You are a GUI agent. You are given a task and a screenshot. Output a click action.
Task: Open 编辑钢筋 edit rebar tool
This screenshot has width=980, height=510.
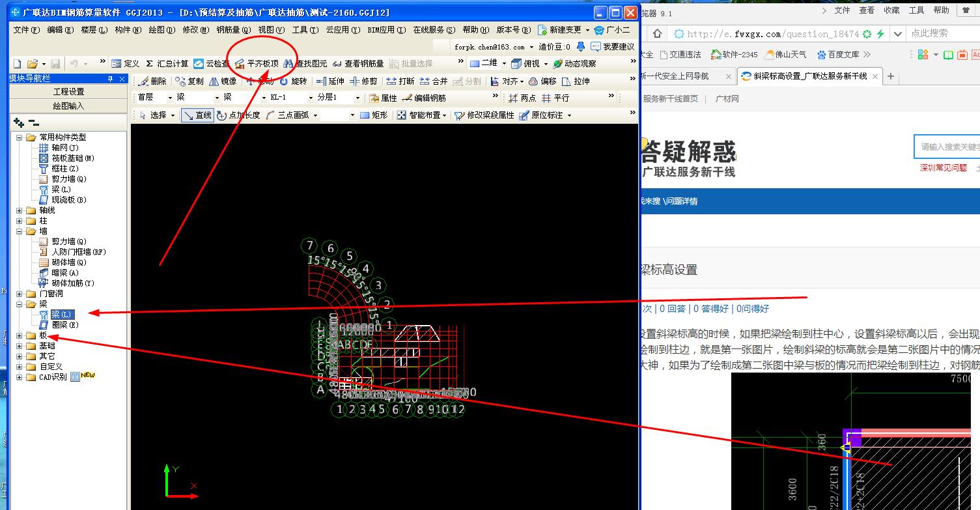pos(424,98)
